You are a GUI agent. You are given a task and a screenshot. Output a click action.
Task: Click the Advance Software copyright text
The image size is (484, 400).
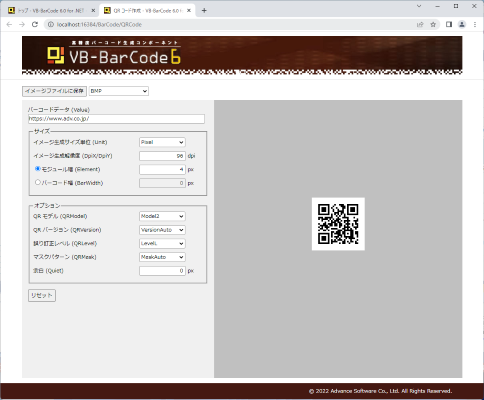tap(380, 391)
